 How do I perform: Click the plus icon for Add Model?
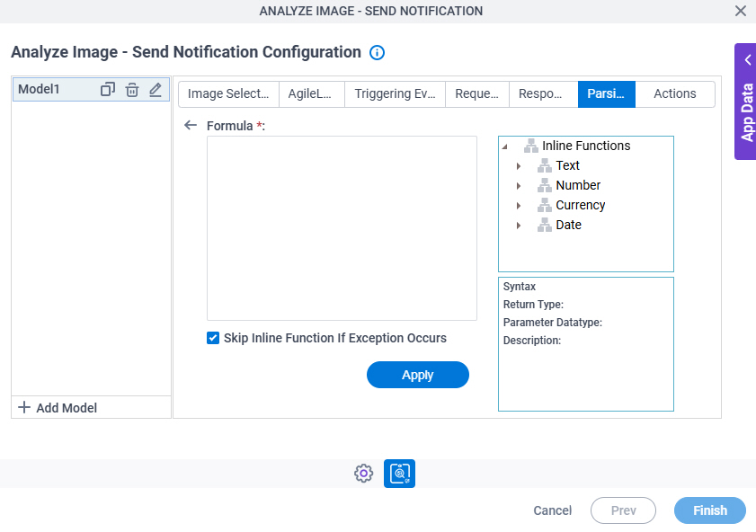click(24, 407)
